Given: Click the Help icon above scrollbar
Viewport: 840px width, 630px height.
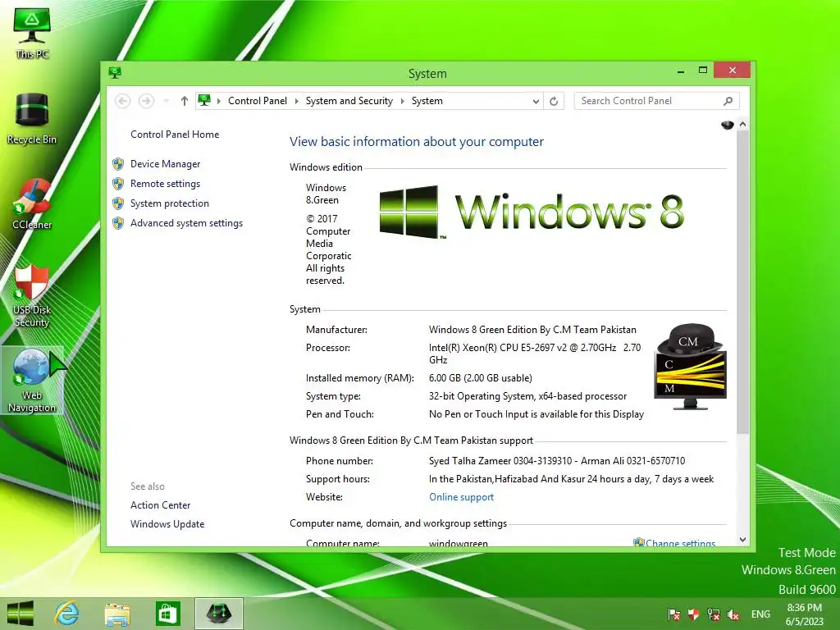Looking at the screenshot, I should tap(728, 125).
